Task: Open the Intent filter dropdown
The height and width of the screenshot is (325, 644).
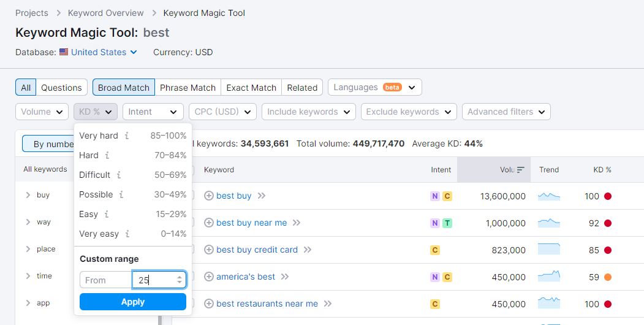Action: coord(153,112)
